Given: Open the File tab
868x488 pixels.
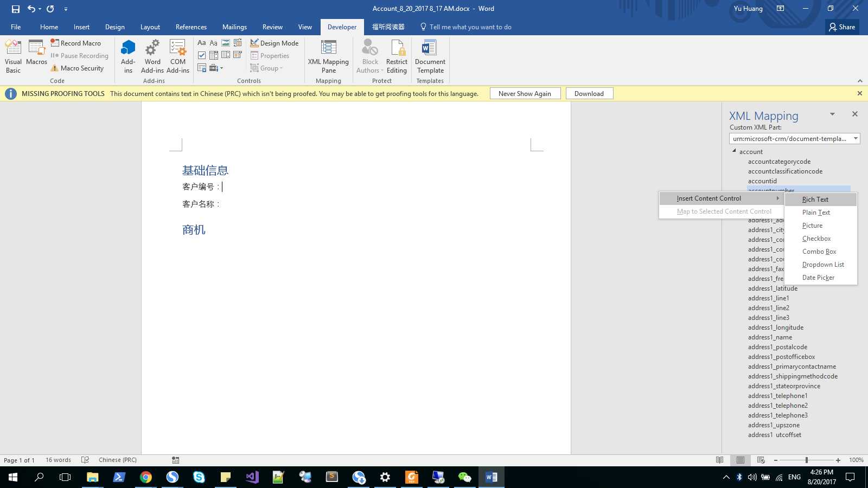Looking at the screenshot, I should [16, 27].
